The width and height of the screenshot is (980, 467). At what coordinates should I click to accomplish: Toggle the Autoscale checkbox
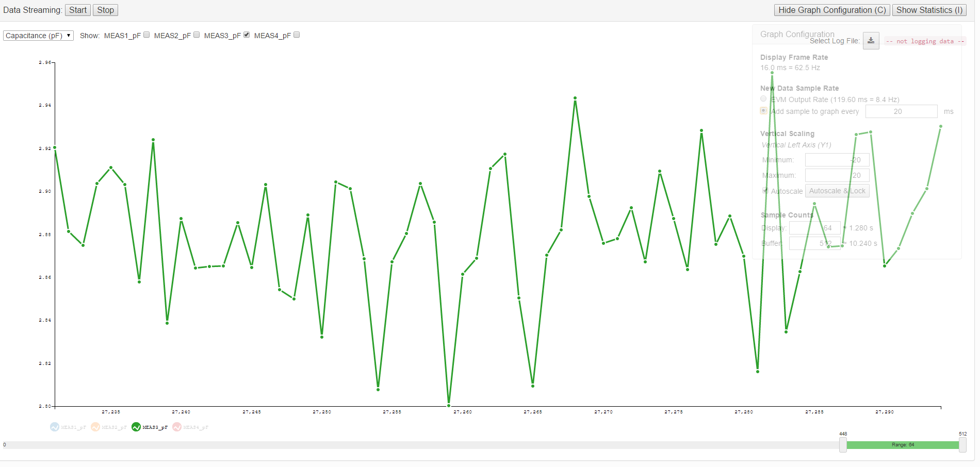[765, 190]
